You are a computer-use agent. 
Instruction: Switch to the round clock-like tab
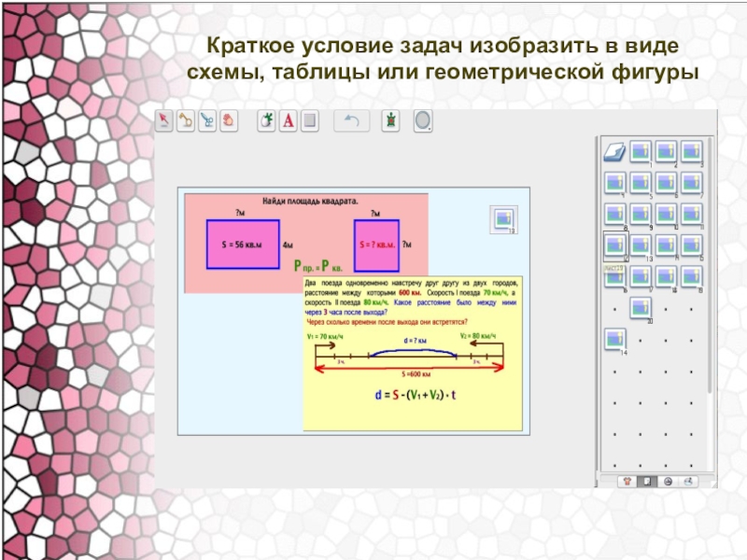click(x=668, y=482)
